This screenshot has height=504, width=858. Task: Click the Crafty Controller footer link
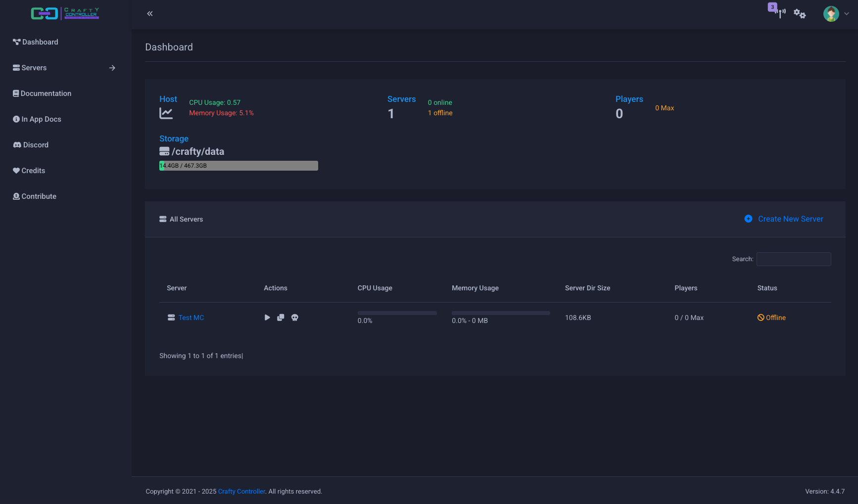(241, 491)
